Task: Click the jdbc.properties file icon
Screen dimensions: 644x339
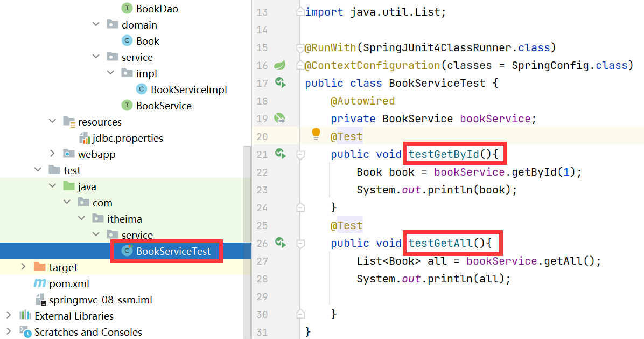Action: pos(84,138)
